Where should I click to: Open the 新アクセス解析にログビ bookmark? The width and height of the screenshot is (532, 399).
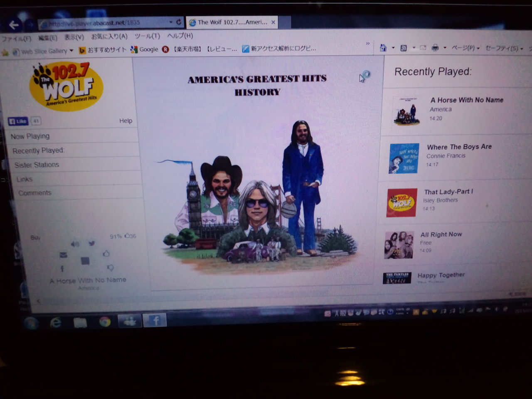tap(279, 49)
